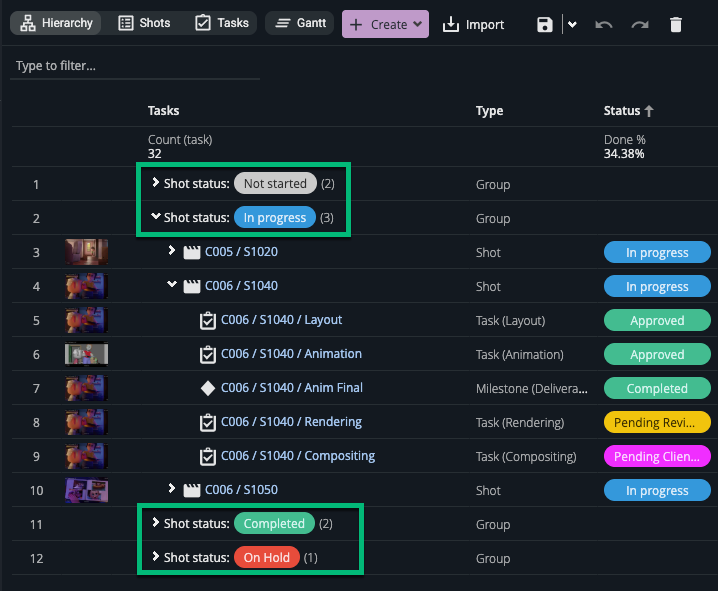The image size is (718, 591).
Task: Click the redo arrow icon
Action: click(640, 25)
